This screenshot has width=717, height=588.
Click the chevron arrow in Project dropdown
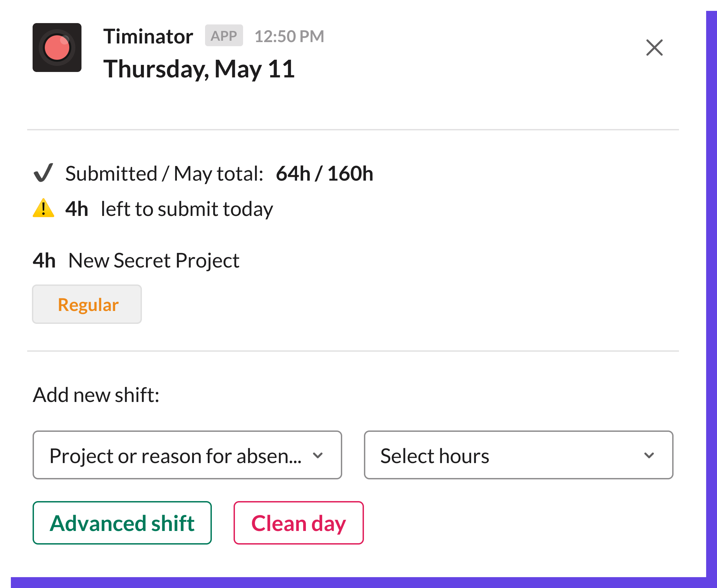pyautogui.click(x=318, y=455)
